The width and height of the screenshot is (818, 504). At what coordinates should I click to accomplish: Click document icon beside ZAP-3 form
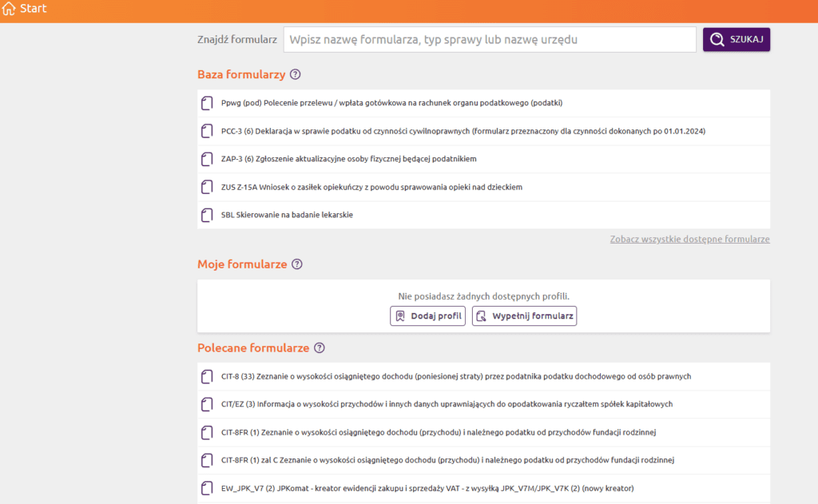click(x=207, y=159)
